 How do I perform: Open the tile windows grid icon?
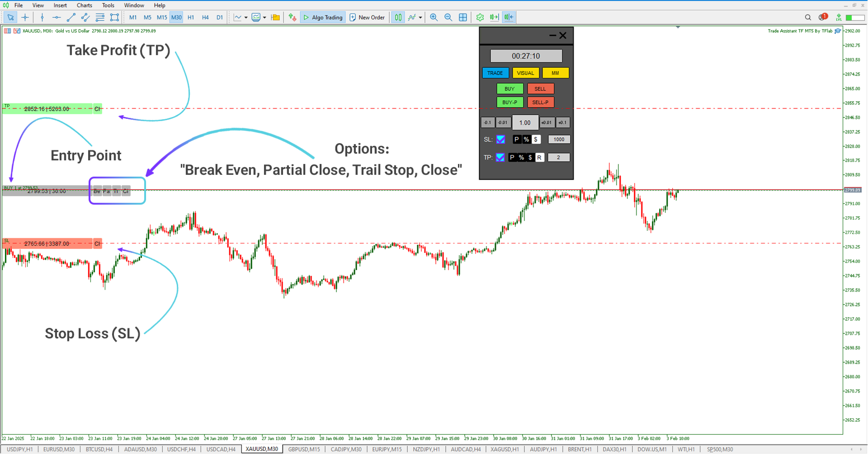(462, 17)
